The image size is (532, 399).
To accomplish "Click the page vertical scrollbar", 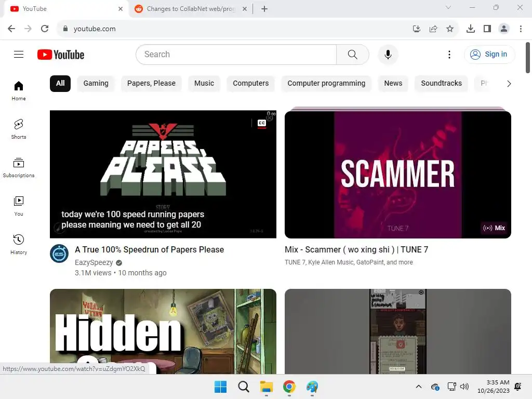I will (x=528, y=58).
